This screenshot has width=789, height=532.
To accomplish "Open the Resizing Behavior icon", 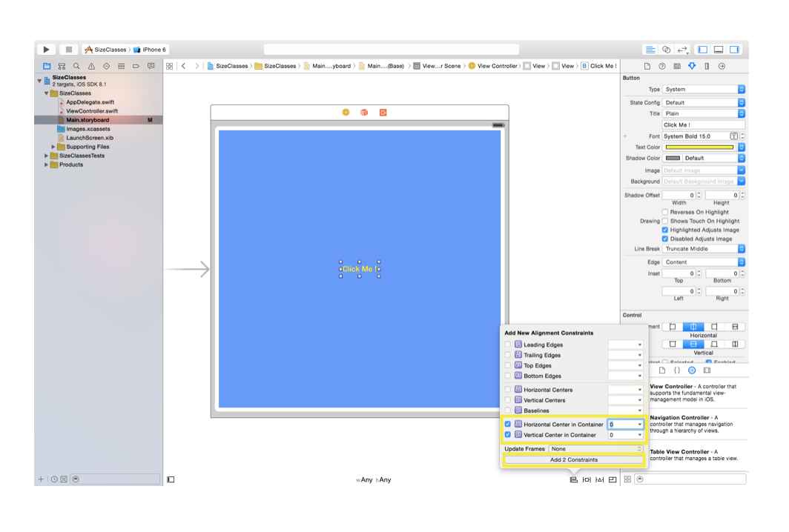I will [x=613, y=479].
